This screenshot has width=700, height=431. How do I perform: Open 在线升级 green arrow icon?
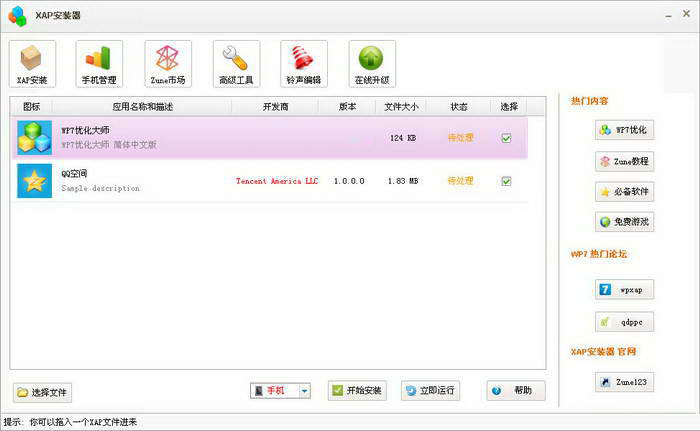pos(372,64)
